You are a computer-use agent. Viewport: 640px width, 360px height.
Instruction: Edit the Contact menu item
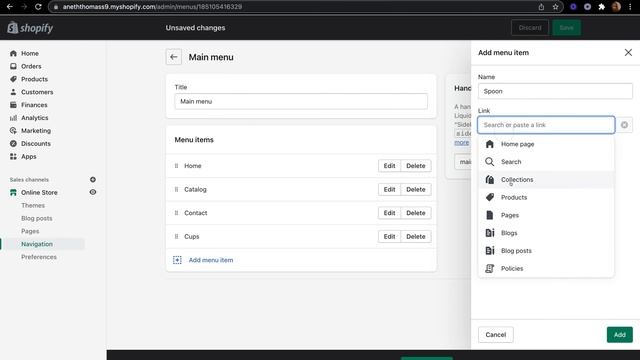(389, 213)
